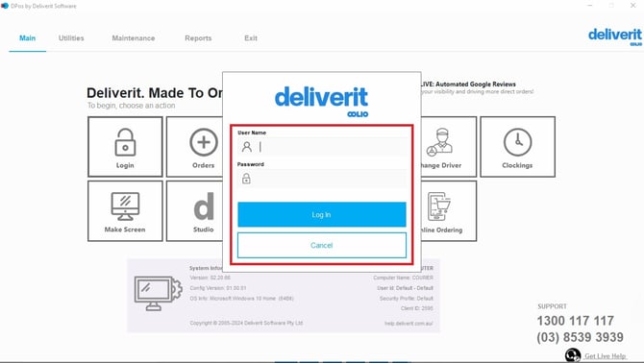Click the Copyright Deliverit Software text

[246, 323]
